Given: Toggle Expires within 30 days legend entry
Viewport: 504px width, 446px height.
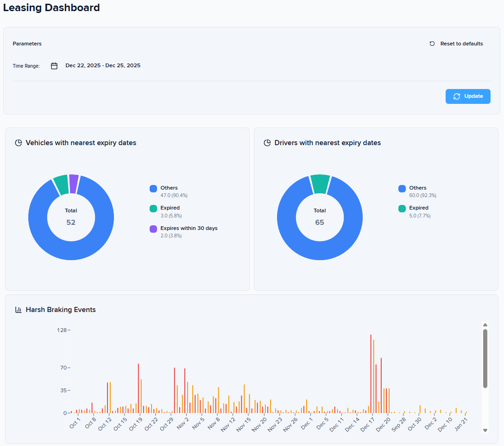Looking at the screenshot, I should point(189,228).
